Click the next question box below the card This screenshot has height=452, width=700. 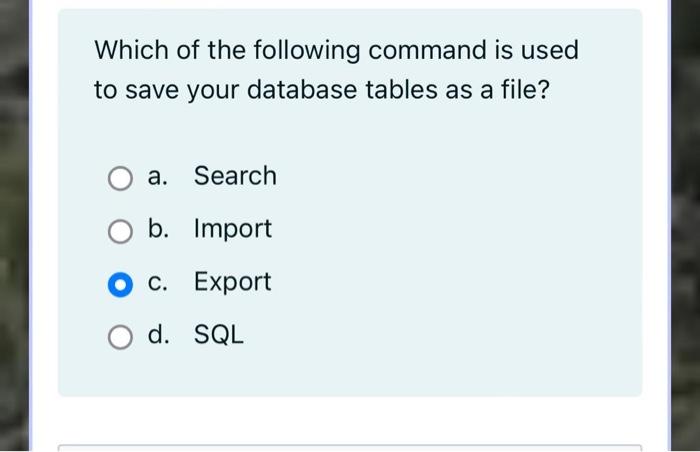click(350, 448)
